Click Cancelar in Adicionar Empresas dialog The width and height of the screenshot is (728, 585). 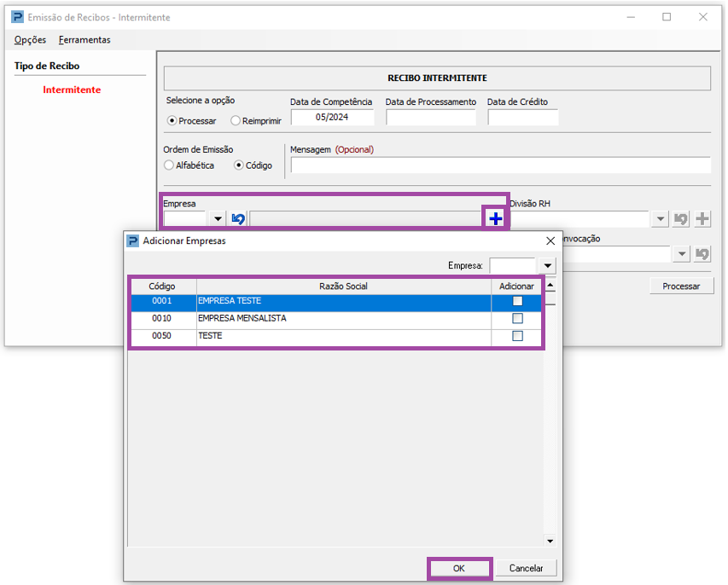click(526, 568)
